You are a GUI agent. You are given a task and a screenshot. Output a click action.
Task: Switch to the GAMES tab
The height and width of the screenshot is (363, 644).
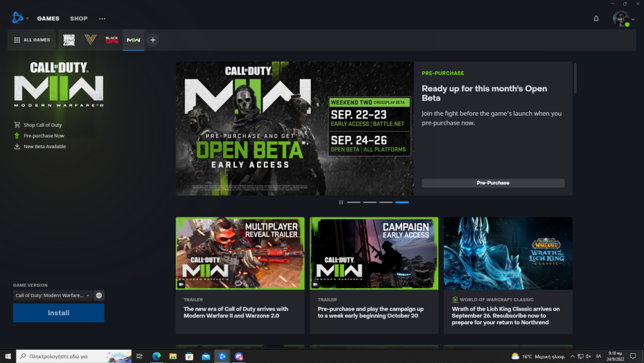48,19
